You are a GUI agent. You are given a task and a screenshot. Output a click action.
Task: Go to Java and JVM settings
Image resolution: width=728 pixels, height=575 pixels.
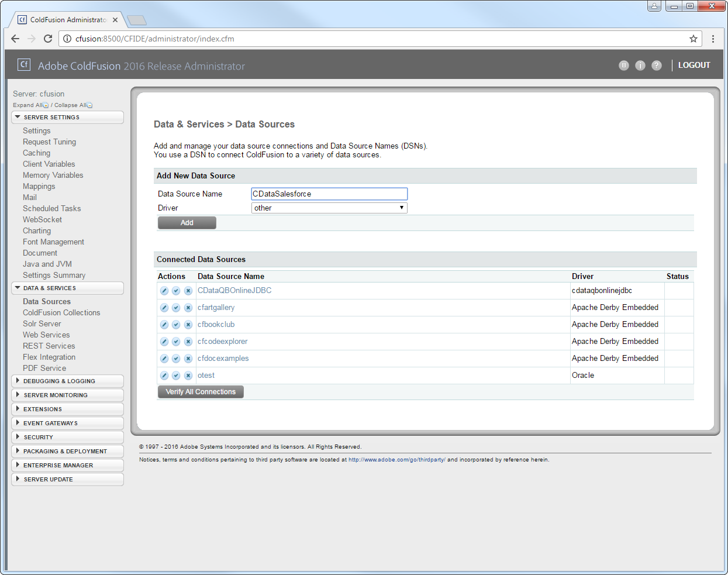tap(47, 264)
